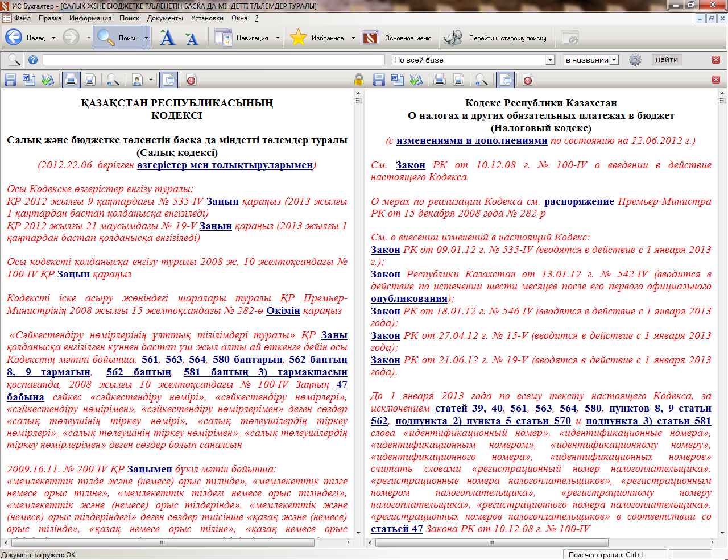Click the left pane vertical scrollbar
Screen dimensions: 728x560
(358, 313)
